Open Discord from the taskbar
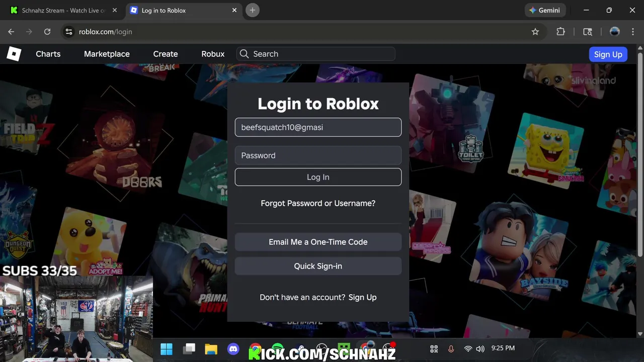Image resolution: width=644 pixels, height=362 pixels. point(233,349)
